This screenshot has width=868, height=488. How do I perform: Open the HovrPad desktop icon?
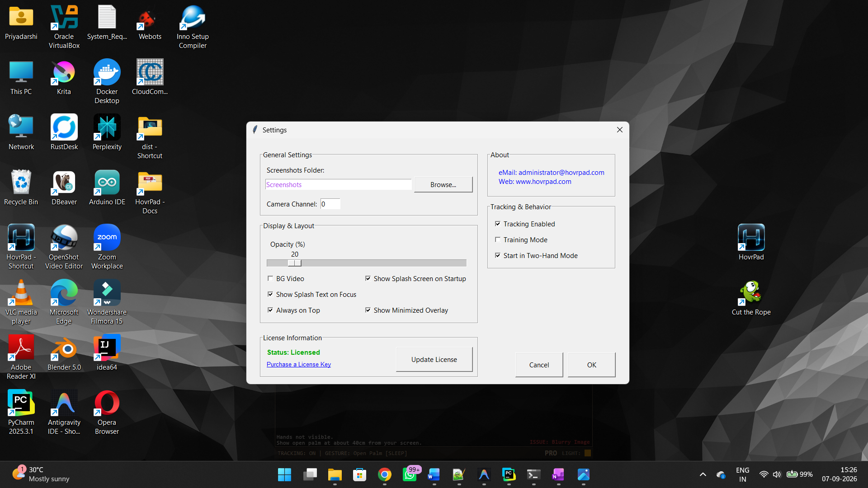tap(751, 242)
